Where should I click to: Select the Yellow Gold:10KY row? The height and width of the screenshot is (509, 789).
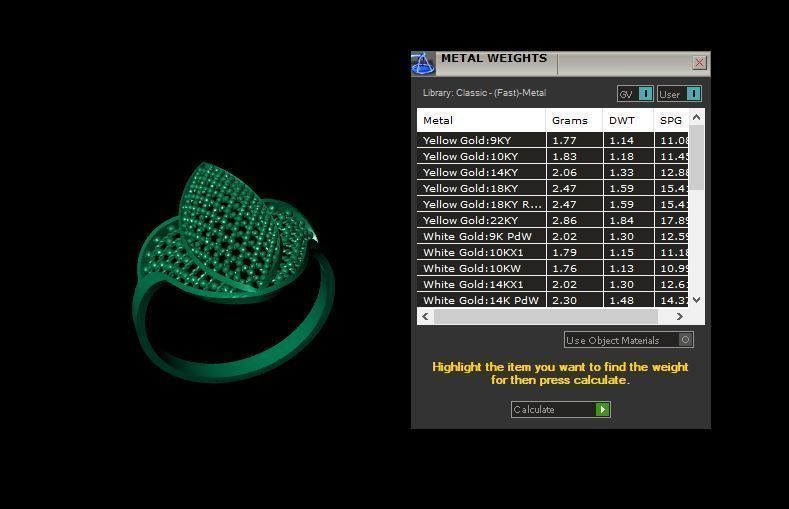click(553, 156)
